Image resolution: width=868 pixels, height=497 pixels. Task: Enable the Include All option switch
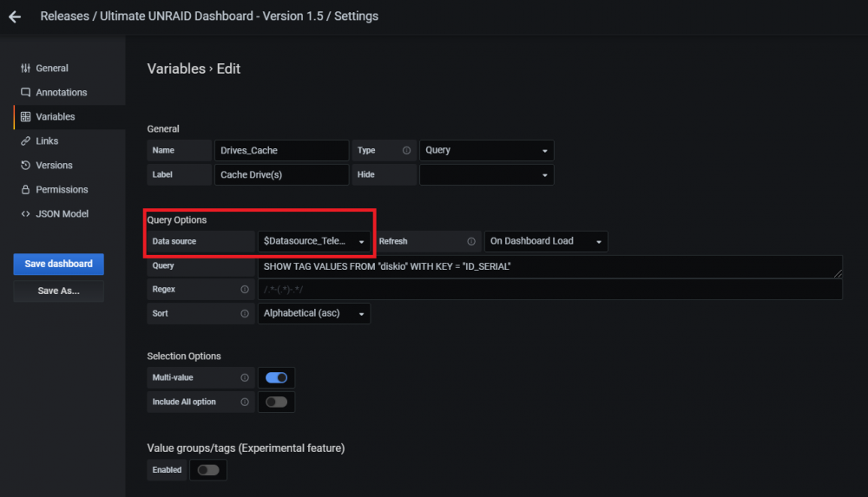(276, 402)
